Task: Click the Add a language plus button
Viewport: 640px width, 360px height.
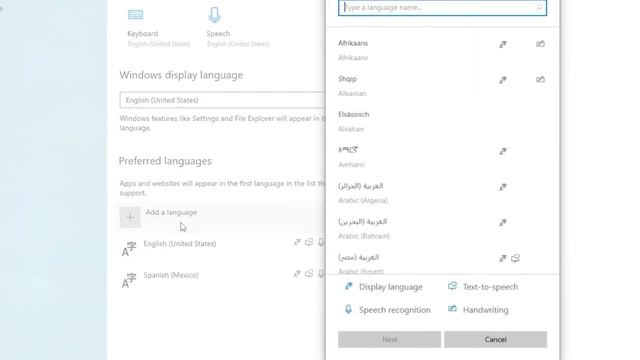Action: [130, 217]
